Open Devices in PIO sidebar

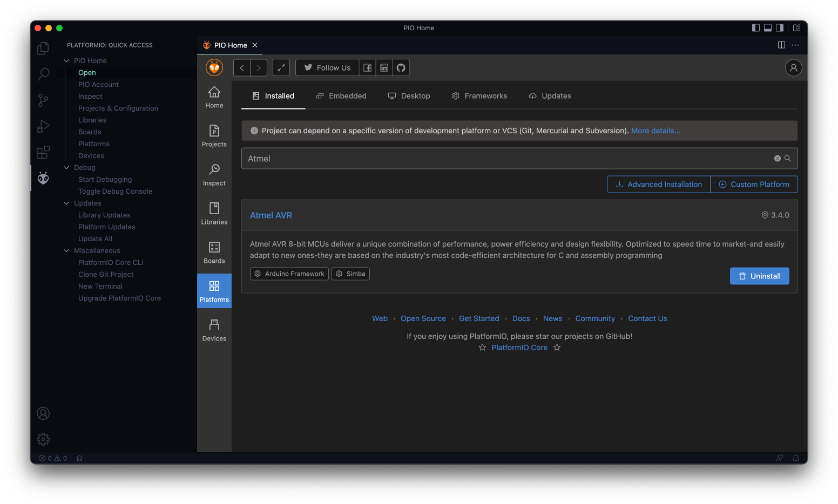coord(214,331)
